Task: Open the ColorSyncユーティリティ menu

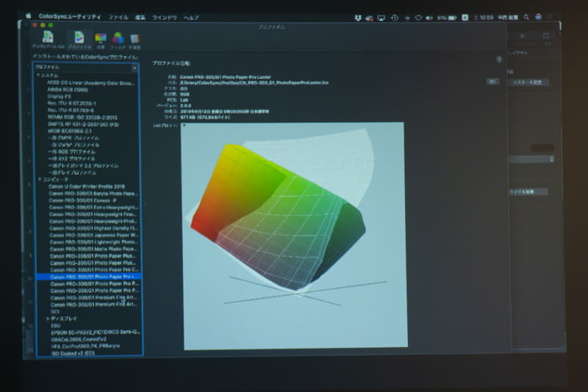Action: [70, 16]
